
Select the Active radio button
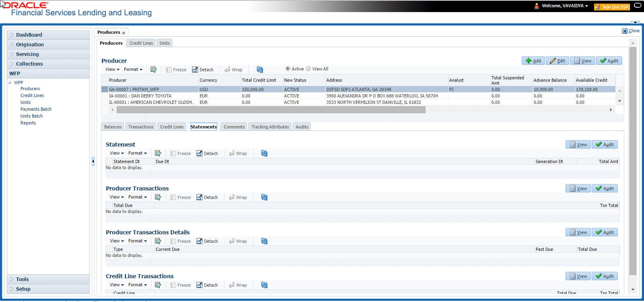click(287, 69)
